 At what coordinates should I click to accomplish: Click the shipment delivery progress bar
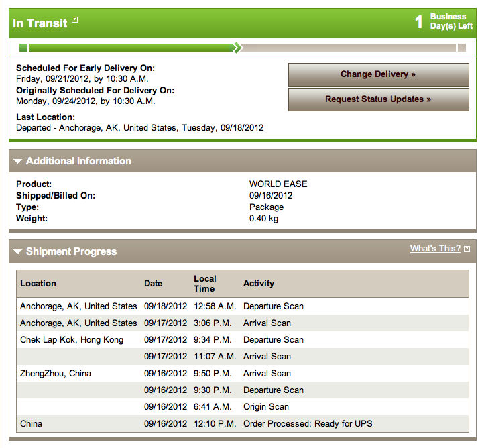(243, 48)
